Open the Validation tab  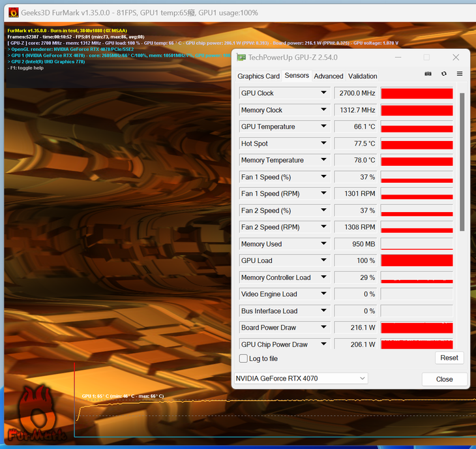(363, 76)
